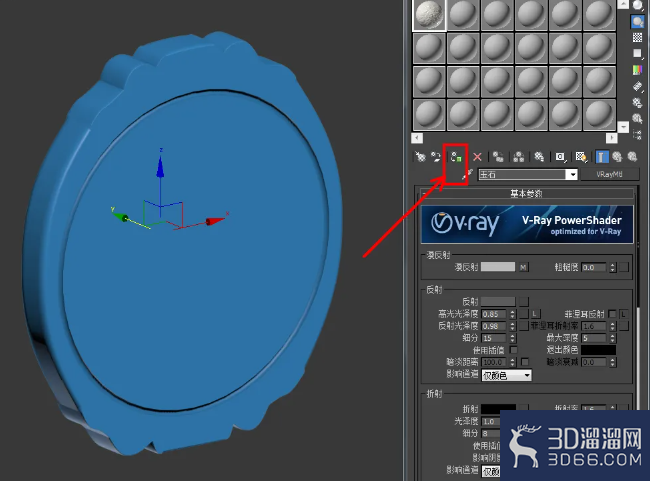Click M map button beside 漫反射
The image size is (650, 481).
tap(524, 267)
